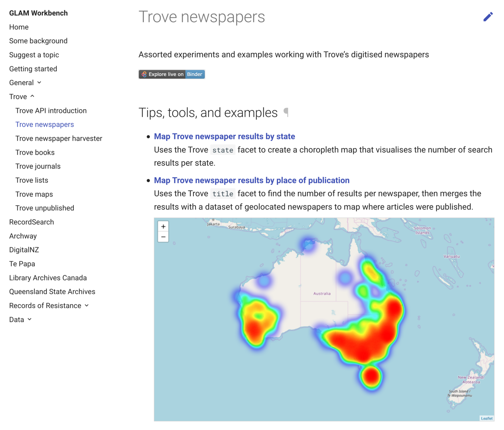Zoom in on the map
The image size is (504, 430).
point(163,226)
